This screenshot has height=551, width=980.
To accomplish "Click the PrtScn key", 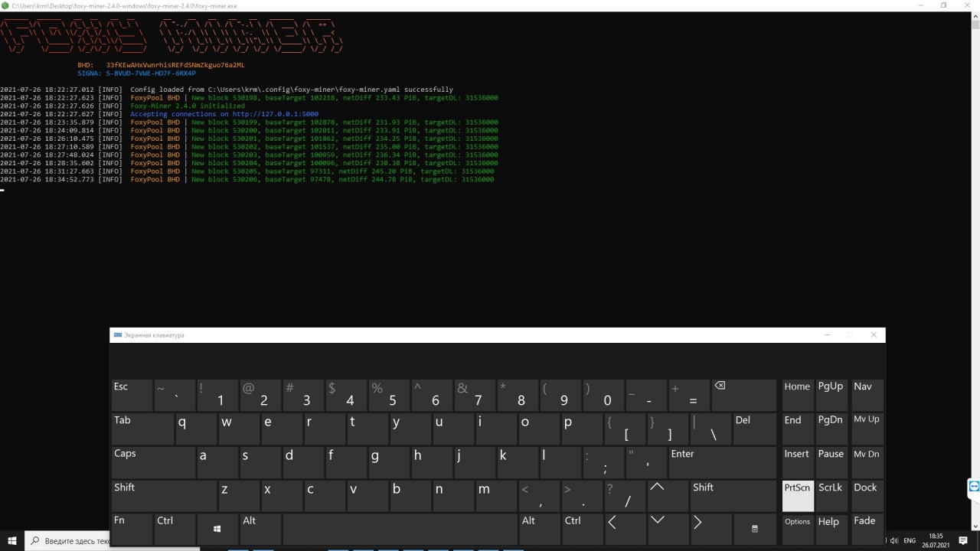I will pyautogui.click(x=798, y=496).
